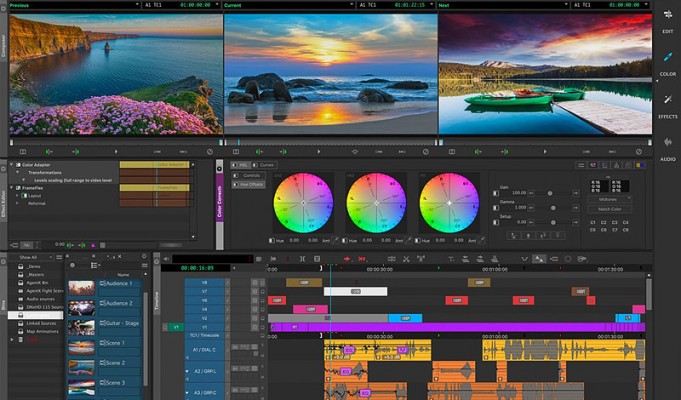The image size is (681, 400).
Task: Select the C5 color bucket
Action: 593,230
